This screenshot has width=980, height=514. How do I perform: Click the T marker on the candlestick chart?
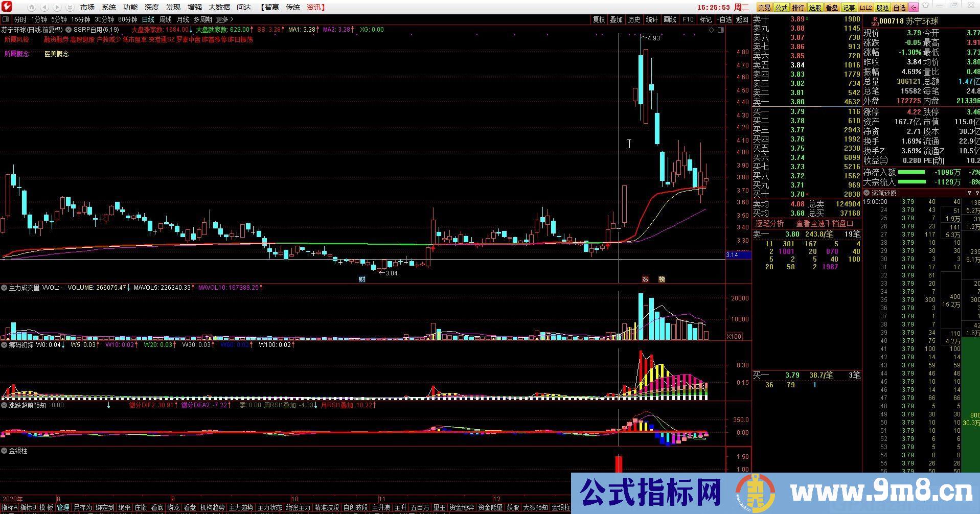(629, 144)
